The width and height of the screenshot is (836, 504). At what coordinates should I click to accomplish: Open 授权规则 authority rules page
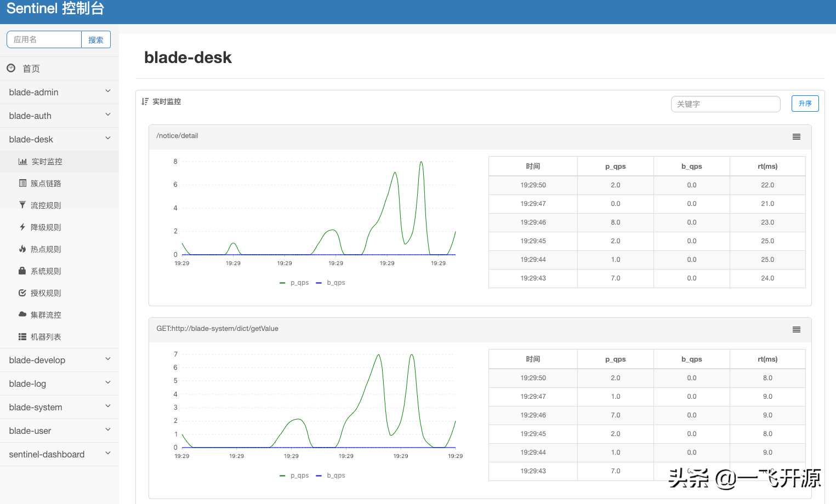59,293
